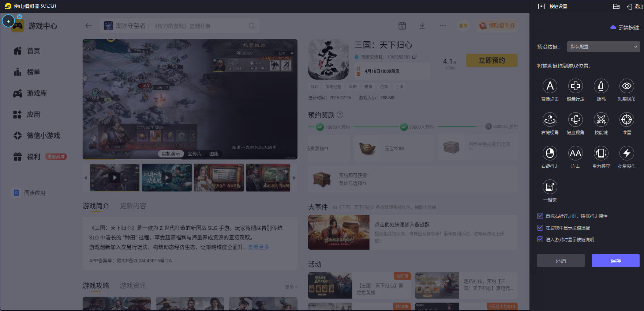
Task: Select the 批量操作 lightning tool
Action: pyautogui.click(x=626, y=153)
